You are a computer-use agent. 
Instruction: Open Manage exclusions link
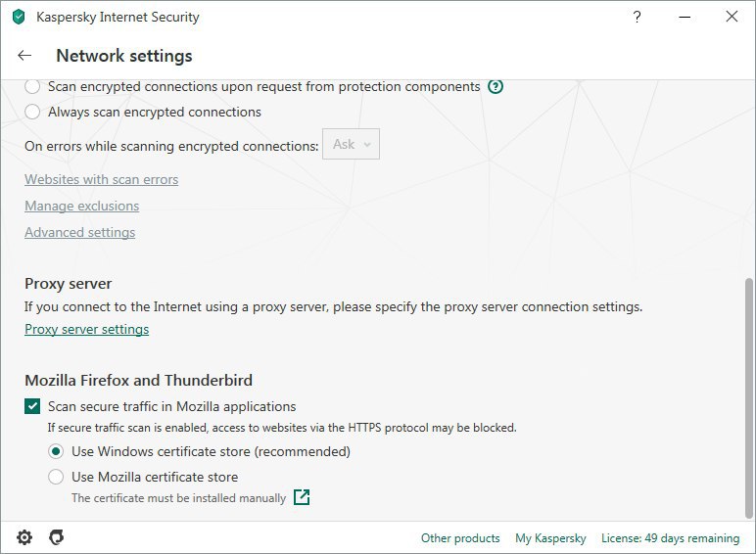pyautogui.click(x=82, y=206)
